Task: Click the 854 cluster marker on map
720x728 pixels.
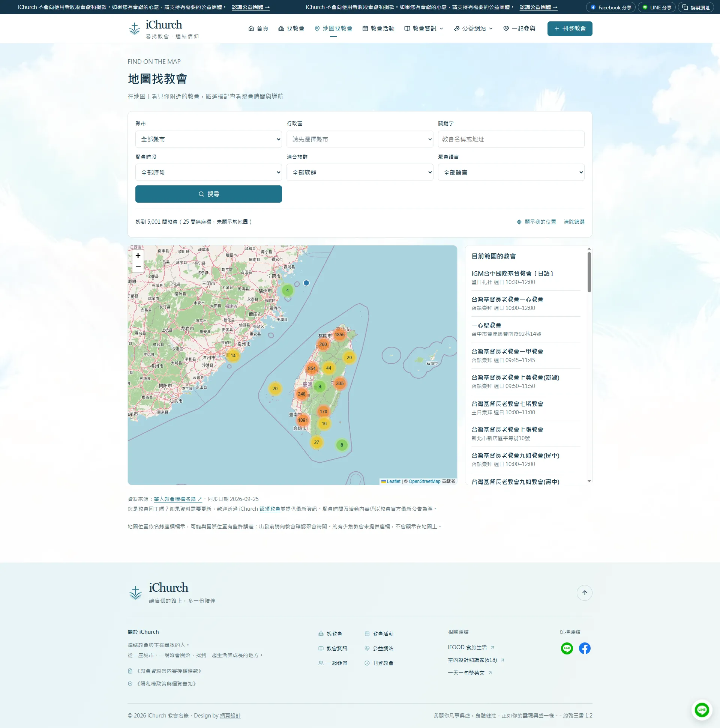Action: tap(312, 369)
